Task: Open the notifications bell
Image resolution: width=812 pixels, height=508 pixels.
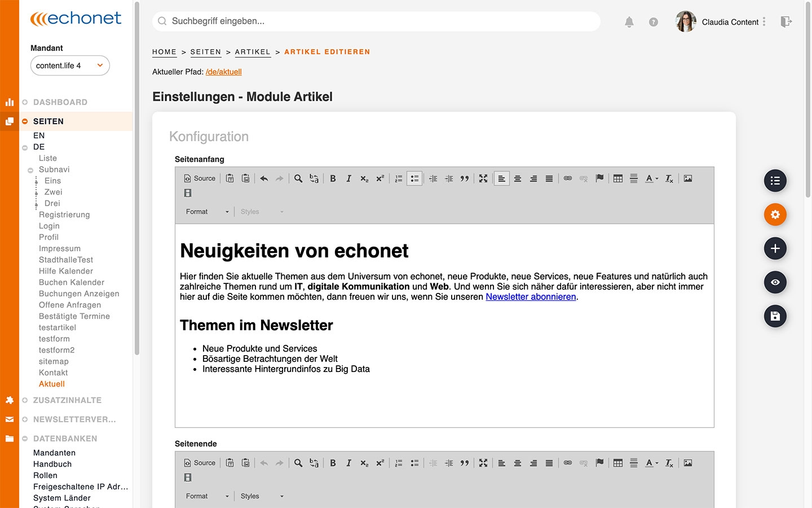Action: click(629, 22)
